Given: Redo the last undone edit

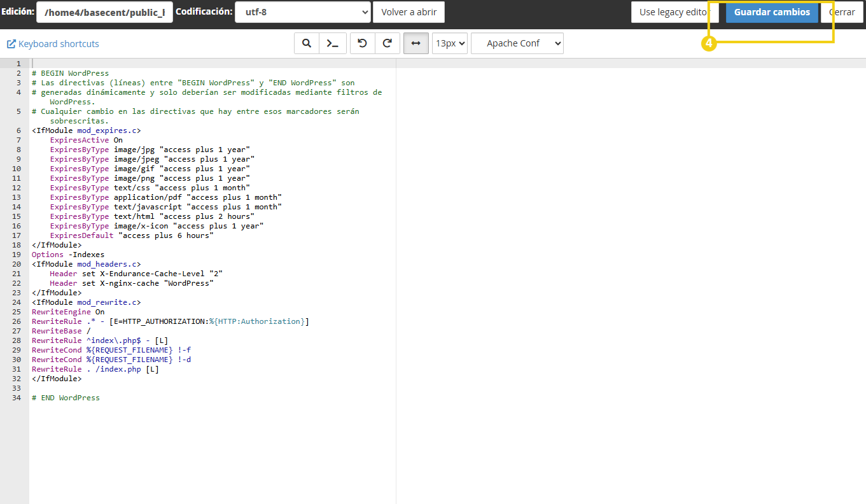Looking at the screenshot, I should pyautogui.click(x=387, y=43).
